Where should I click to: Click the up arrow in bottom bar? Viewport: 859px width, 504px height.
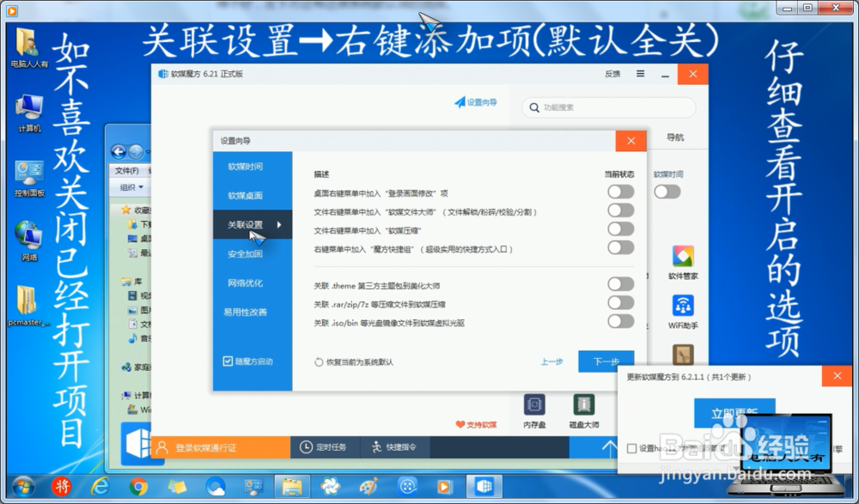609,448
